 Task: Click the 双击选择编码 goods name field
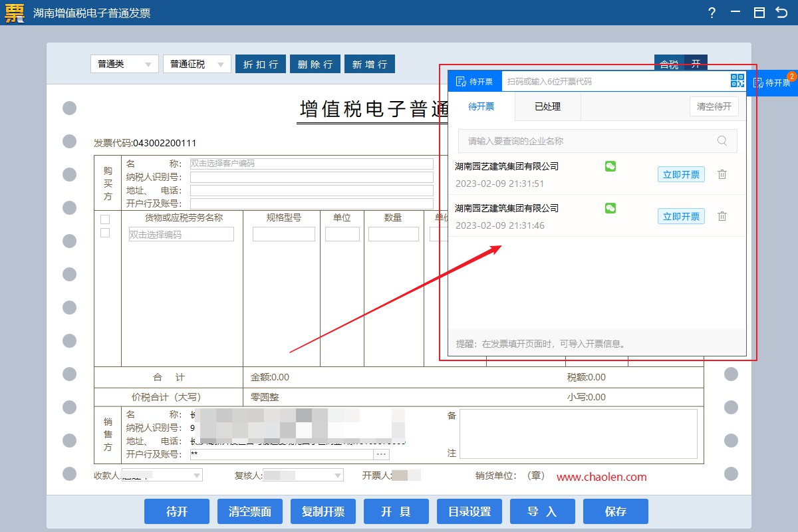pyautogui.click(x=182, y=234)
